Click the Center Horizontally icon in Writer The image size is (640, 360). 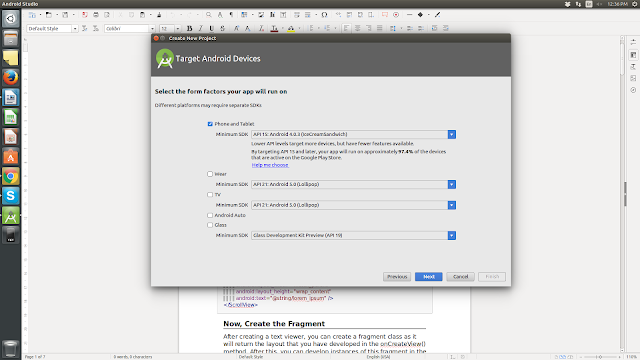358,28
